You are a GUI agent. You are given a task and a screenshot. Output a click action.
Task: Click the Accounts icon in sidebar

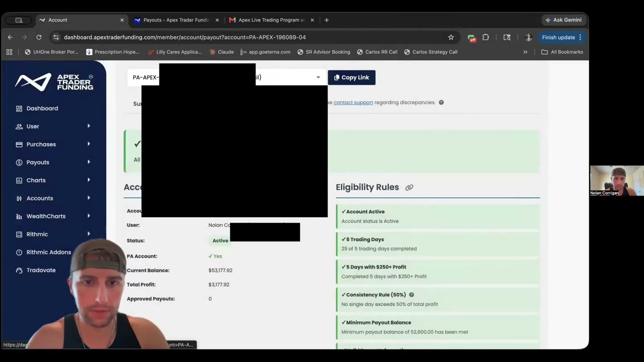19,198
